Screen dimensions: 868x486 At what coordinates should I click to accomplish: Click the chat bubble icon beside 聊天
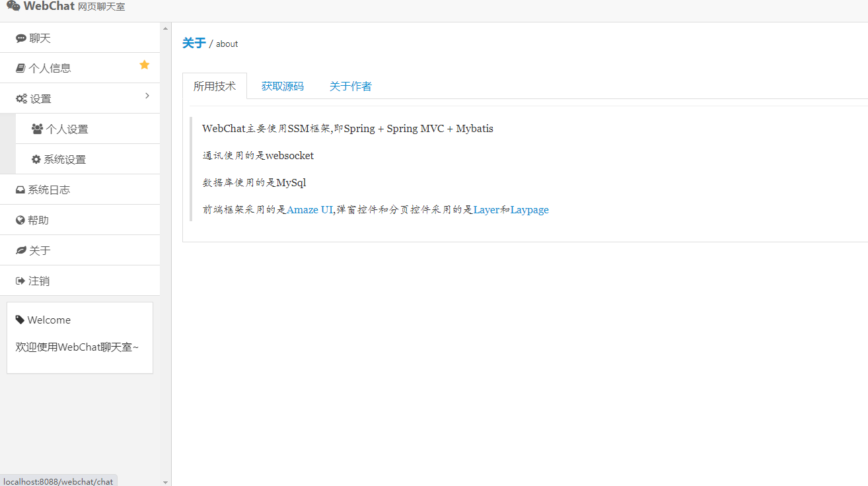click(21, 38)
